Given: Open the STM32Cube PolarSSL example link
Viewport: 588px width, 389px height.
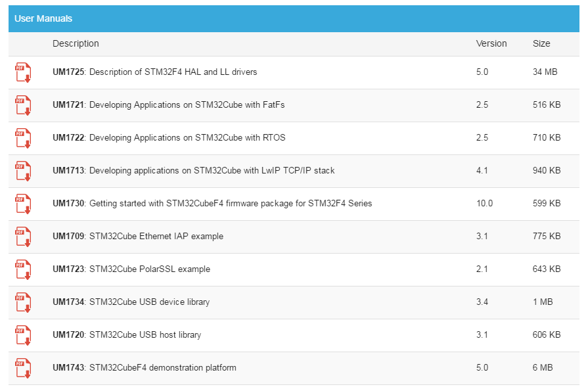Looking at the screenshot, I should pyautogui.click(x=131, y=269).
